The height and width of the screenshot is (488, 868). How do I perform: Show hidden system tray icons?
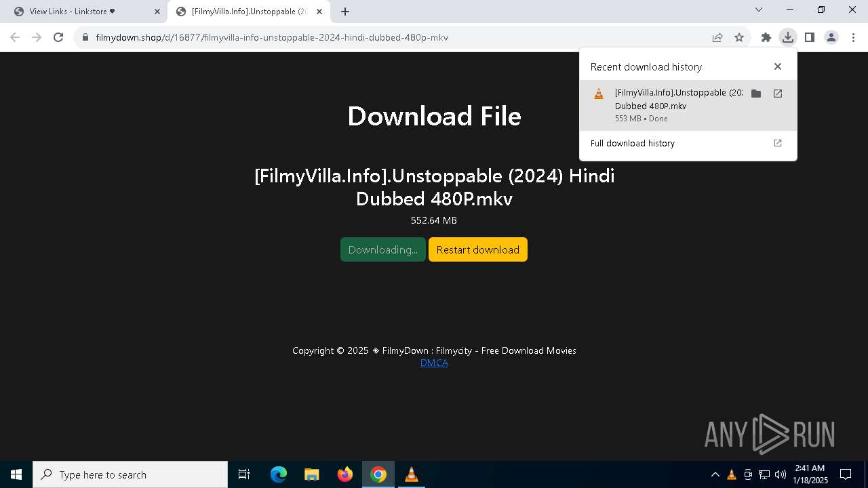click(x=715, y=474)
